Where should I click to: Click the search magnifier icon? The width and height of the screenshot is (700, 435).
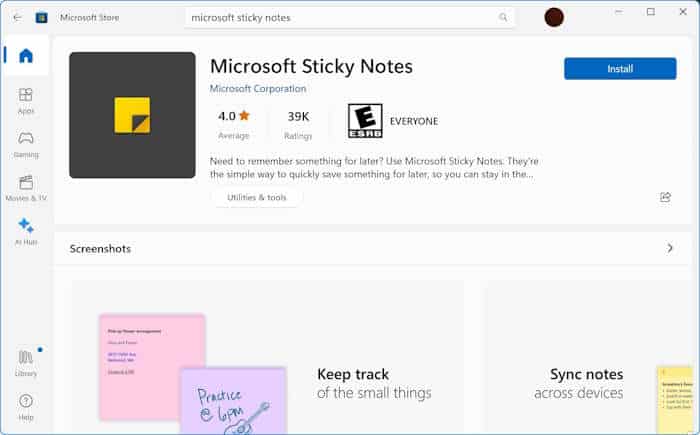point(503,17)
